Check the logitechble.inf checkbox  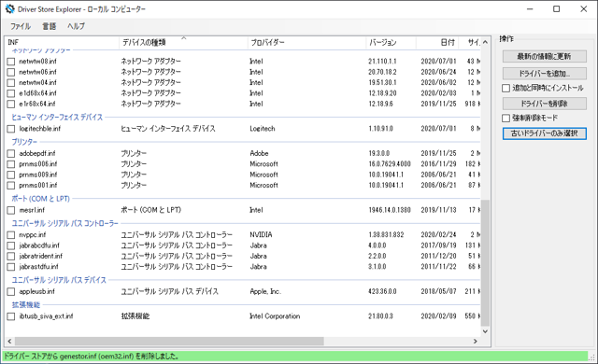pyautogui.click(x=11, y=129)
